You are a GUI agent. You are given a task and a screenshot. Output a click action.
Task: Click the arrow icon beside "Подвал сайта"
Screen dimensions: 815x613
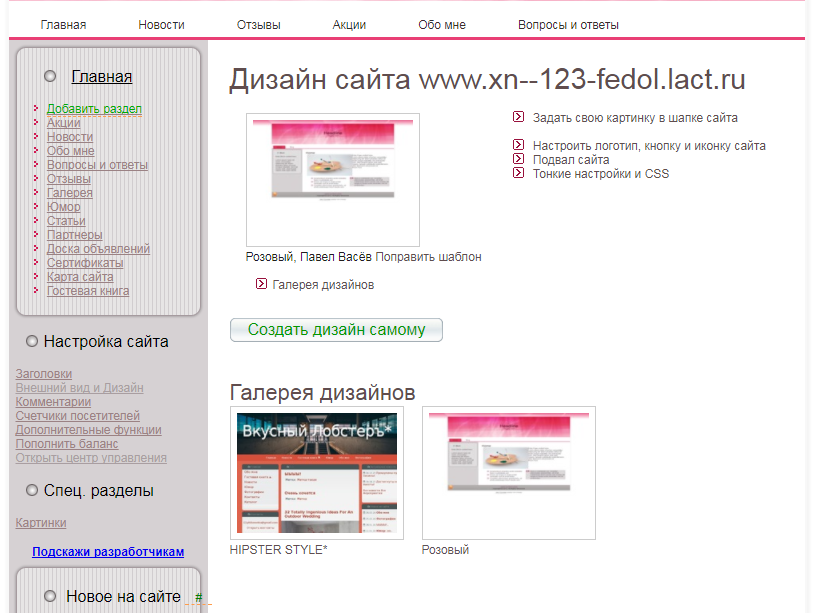click(518, 160)
